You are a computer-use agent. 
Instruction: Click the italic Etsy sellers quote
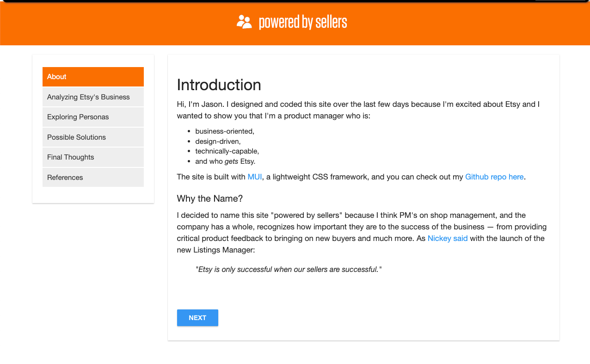click(289, 269)
